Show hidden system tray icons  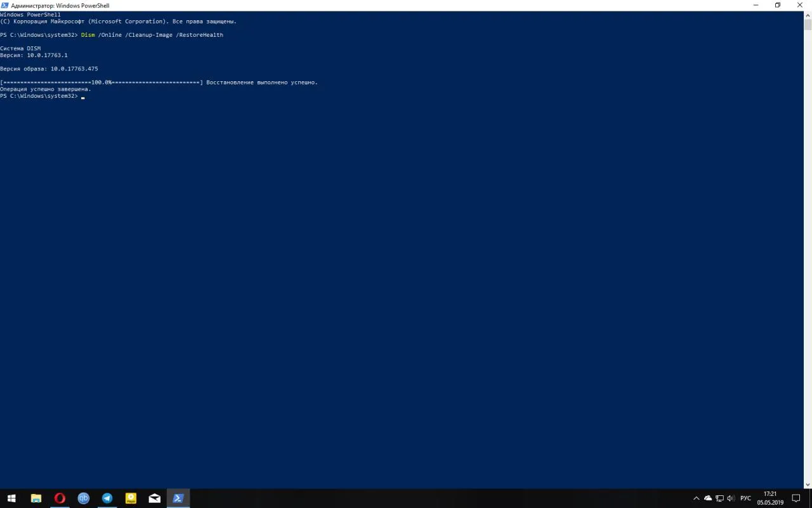click(697, 498)
